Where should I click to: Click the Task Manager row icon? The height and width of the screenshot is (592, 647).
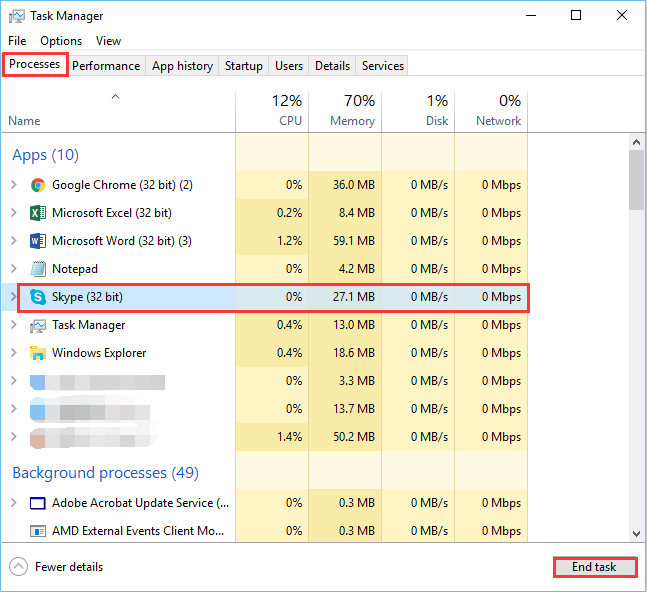(38, 325)
